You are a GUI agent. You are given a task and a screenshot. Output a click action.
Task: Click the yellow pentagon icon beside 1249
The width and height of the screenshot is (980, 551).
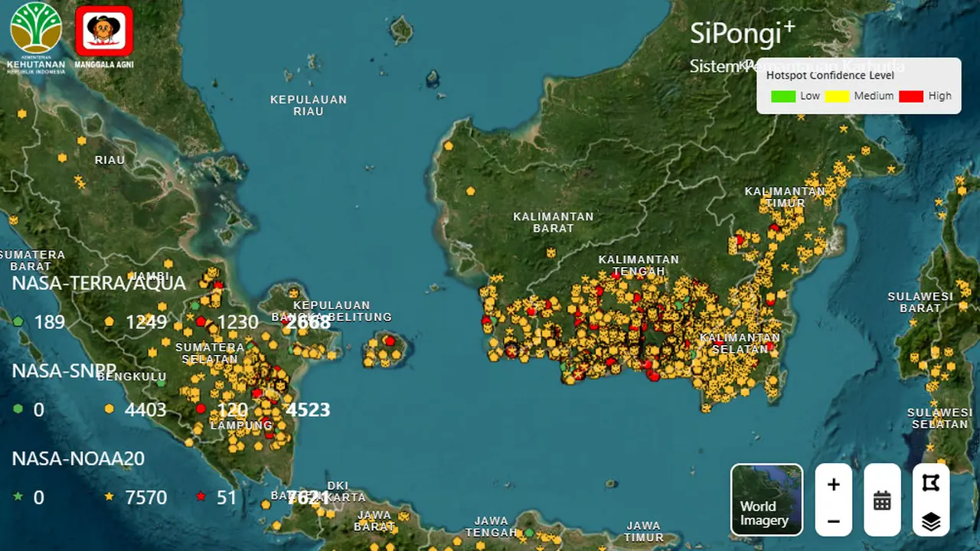click(109, 321)
